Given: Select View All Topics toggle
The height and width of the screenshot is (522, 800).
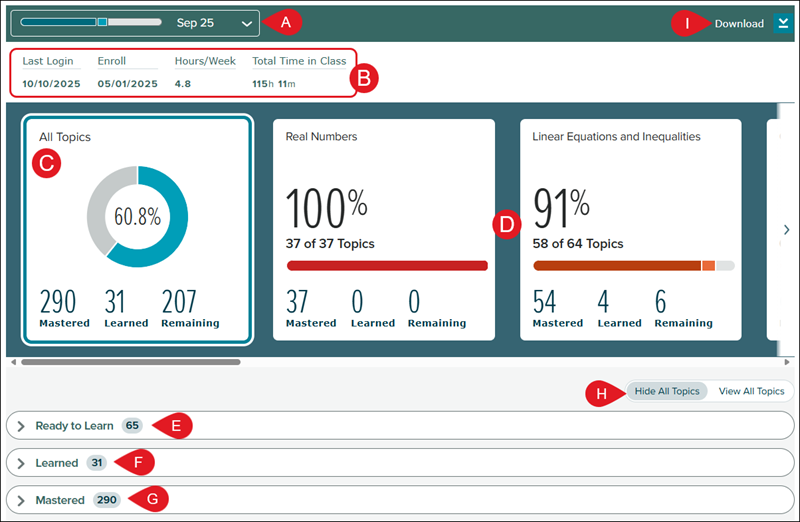Looking at the screenshot, I should tap(751, 391).
